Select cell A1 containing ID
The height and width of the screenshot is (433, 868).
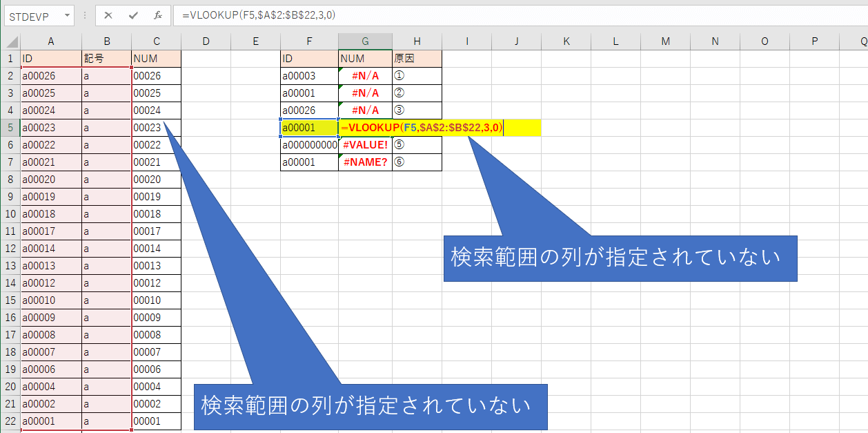tap(50, 58)
